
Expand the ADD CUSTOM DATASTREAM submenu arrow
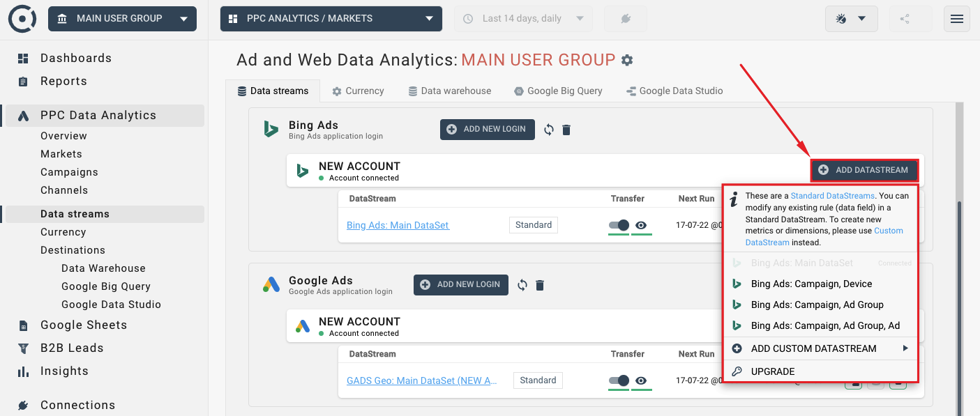(x=905, y=348)
